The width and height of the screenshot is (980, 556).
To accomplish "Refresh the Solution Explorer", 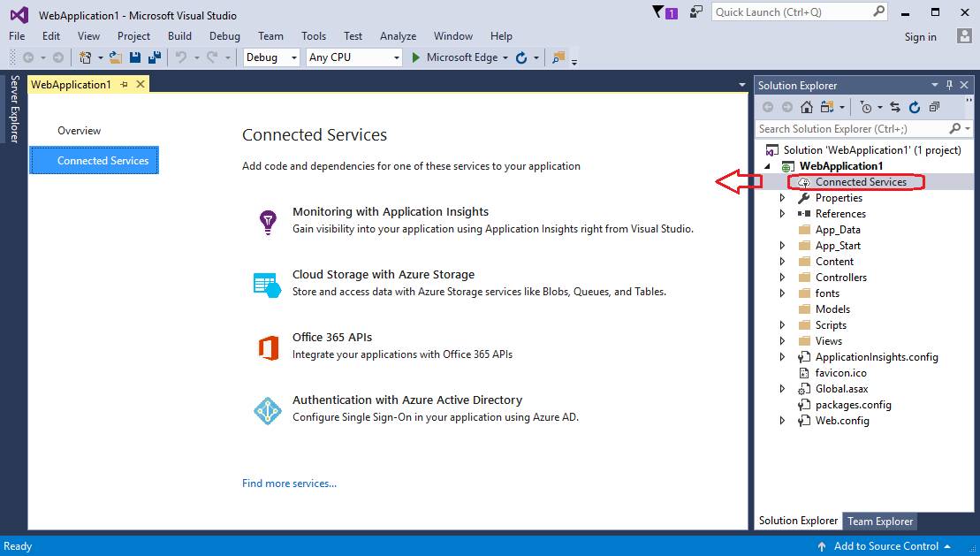I will (915, 106).
